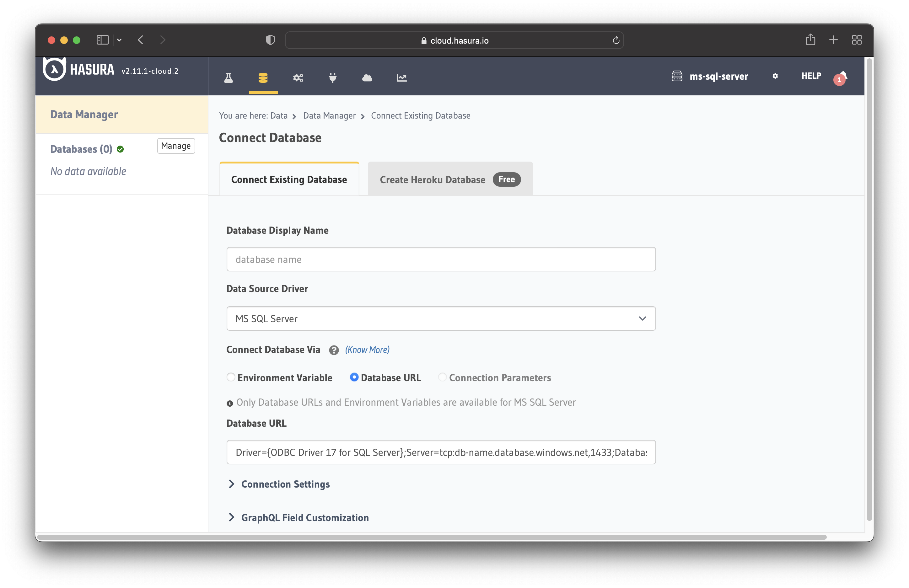Expand the Connection Settings section
Image resolution: width=909 pixels, height=588 pixels.
(285, 484)
